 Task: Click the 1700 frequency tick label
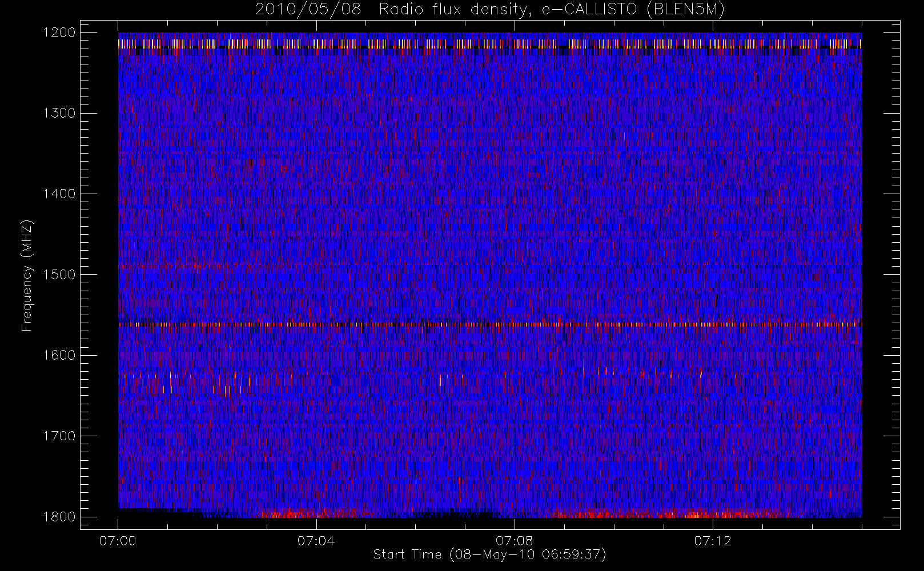click(59, 436)
